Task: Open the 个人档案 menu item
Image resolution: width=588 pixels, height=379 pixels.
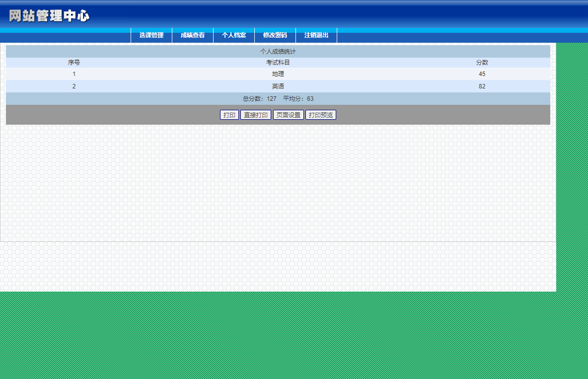Action: [x=234, y=35]
